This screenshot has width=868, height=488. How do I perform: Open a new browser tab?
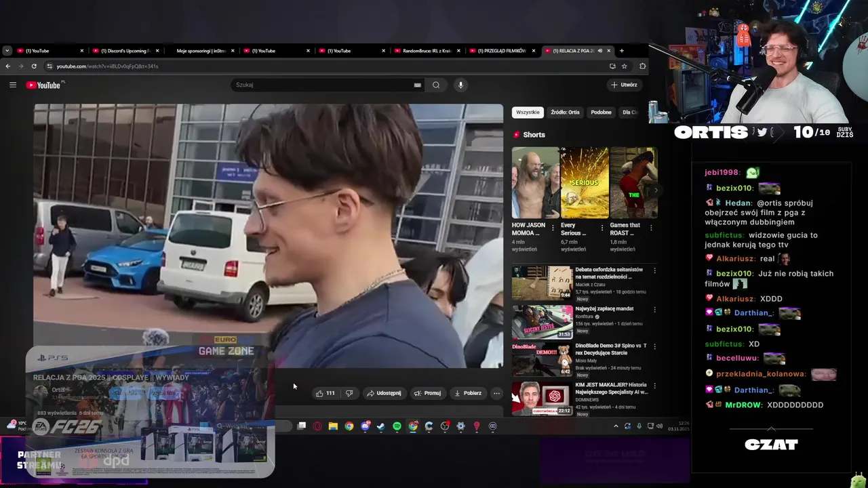(621, 50)
